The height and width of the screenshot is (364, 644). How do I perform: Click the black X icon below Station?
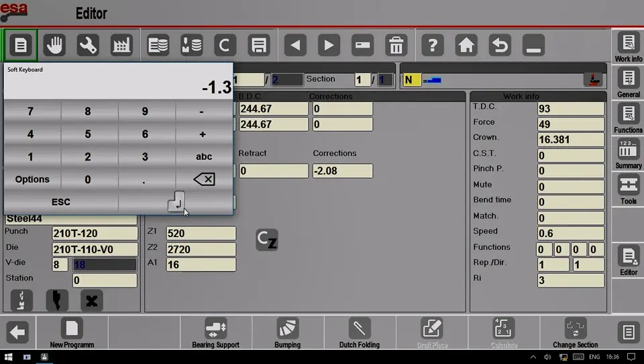[92, 301]
